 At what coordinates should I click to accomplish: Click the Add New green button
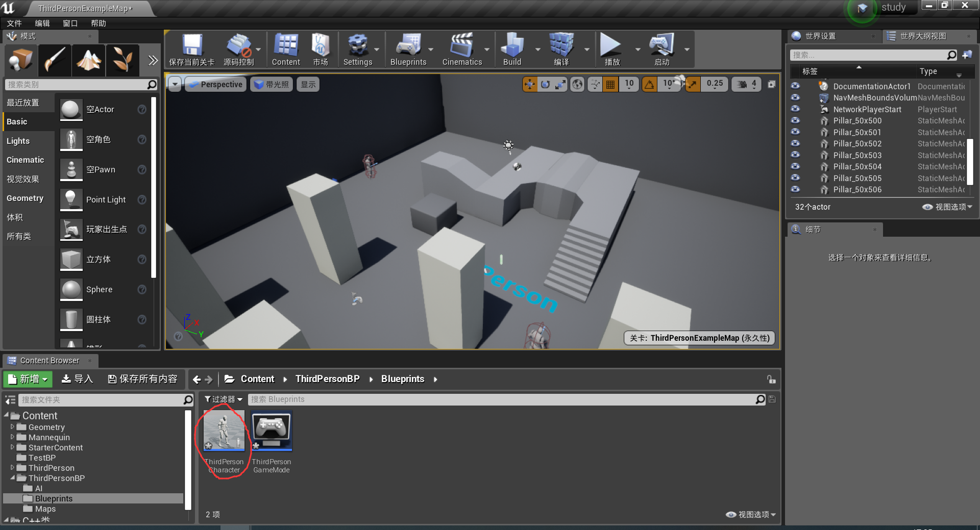point(28,379)
